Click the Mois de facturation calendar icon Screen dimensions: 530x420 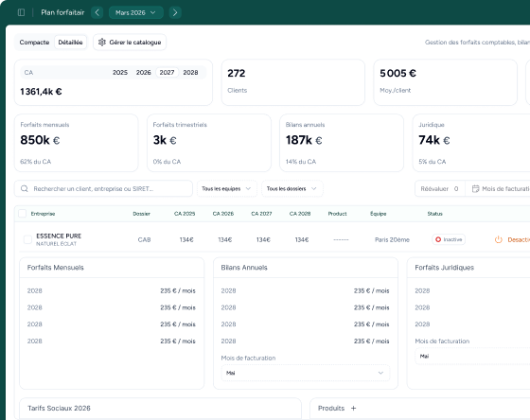475,188
